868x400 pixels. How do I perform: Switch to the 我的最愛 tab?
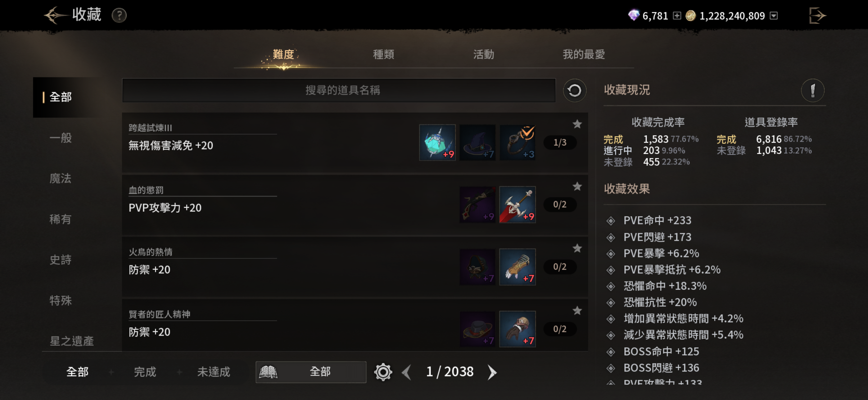pyautogui.click(x=584, y=54)
